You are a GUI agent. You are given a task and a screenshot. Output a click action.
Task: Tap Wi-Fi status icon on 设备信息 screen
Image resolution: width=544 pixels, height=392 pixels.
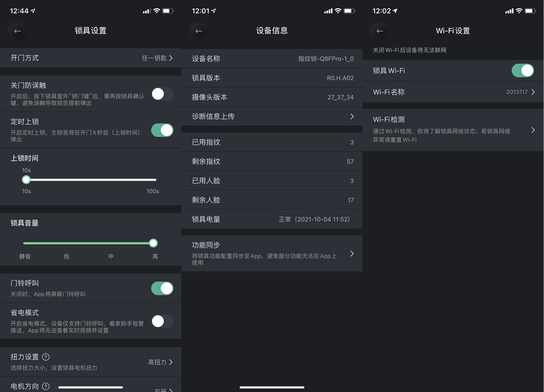click(x=338, y=11)
